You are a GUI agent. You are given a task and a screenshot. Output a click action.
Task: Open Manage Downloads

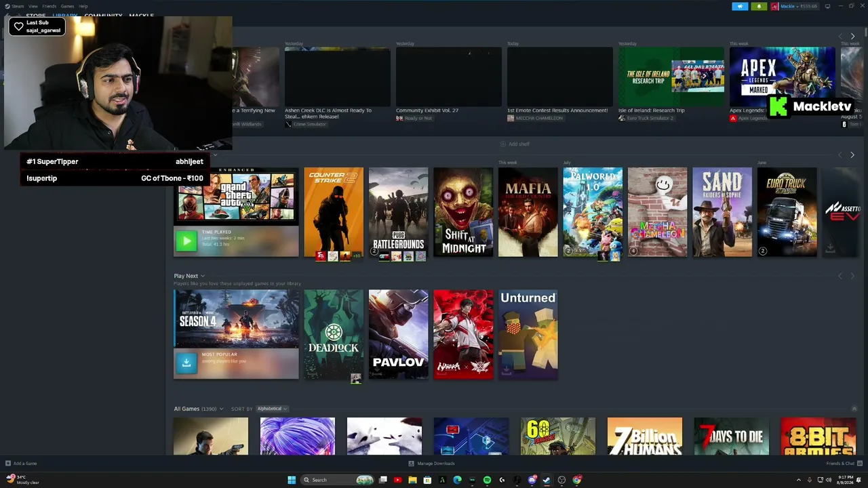click(431, 464)
